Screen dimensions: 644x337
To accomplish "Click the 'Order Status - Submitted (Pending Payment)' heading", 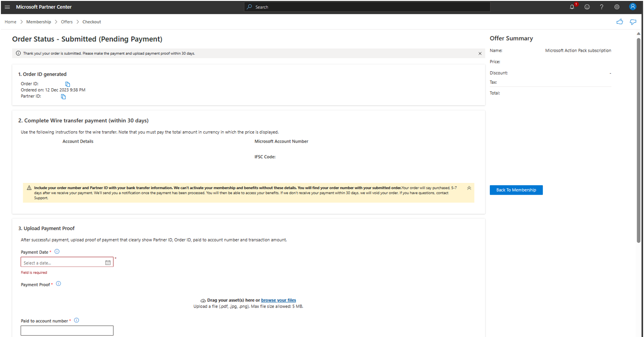I will tap(87, 39).
